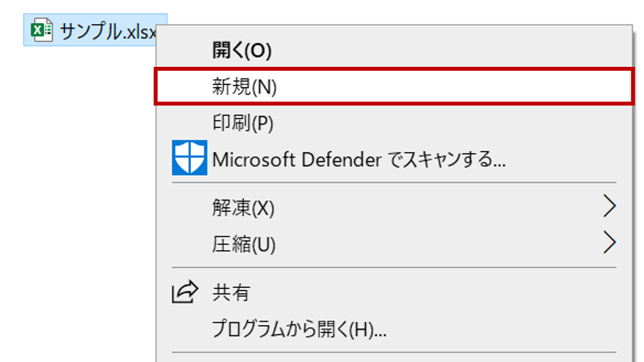
Task: Choose 開く(O) from the context menu
Action: (x=242, y=50)
